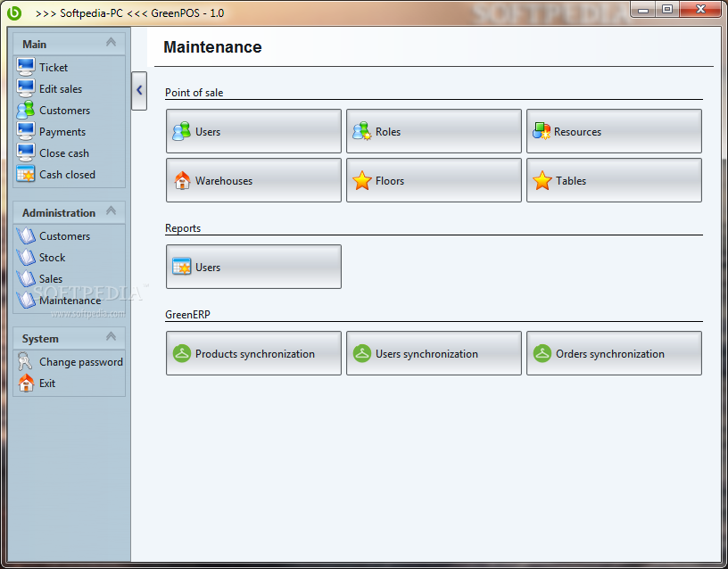Collapse the Administration panel section
This screenshot has width=728, height=569.
[x=111, y=210]
